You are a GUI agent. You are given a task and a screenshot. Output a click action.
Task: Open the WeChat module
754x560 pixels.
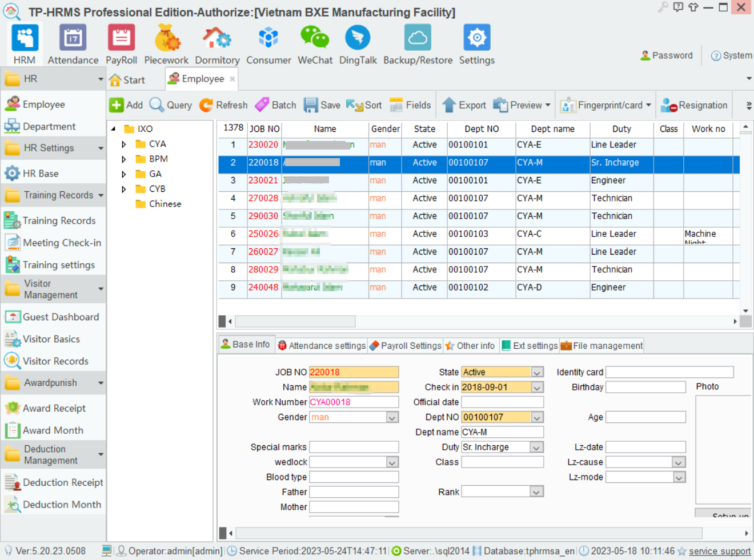click(x=315, y=45)
